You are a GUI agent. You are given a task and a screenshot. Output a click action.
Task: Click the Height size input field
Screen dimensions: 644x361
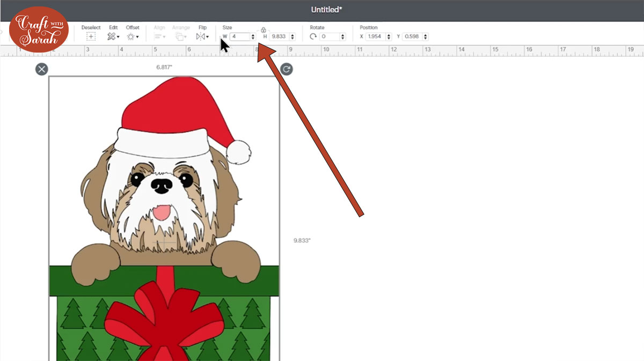click(x=280, y=36)
